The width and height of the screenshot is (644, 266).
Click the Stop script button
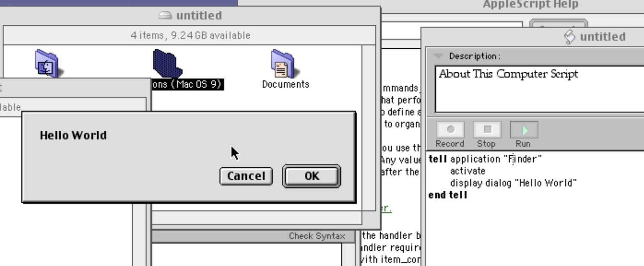pyautogui.click(x=487, y=130)
